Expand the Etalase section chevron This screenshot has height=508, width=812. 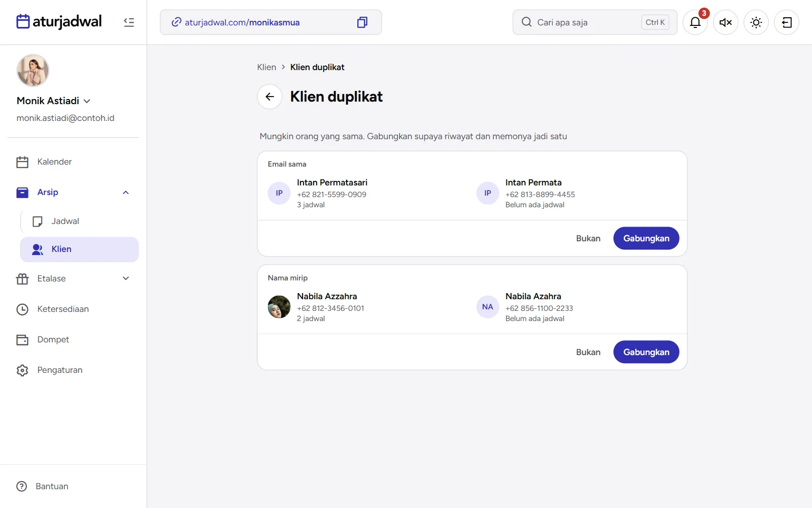(126, 278)
